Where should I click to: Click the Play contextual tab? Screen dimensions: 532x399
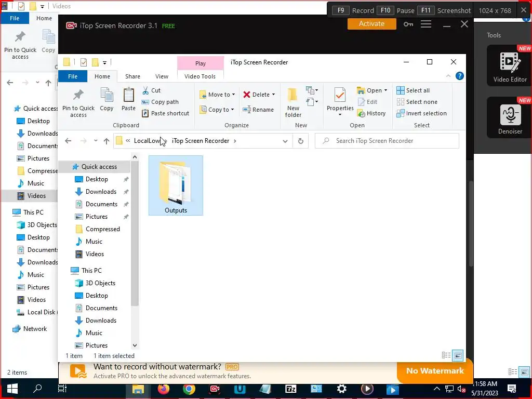[200, 63]
